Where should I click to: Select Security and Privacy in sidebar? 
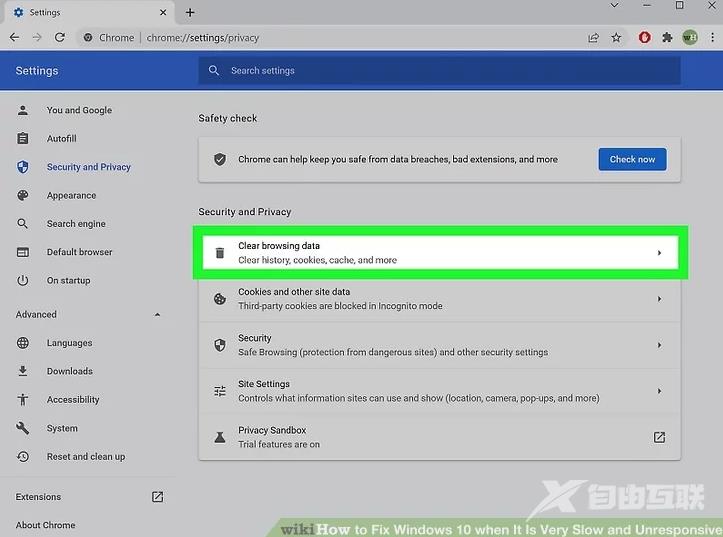(89, 167)
